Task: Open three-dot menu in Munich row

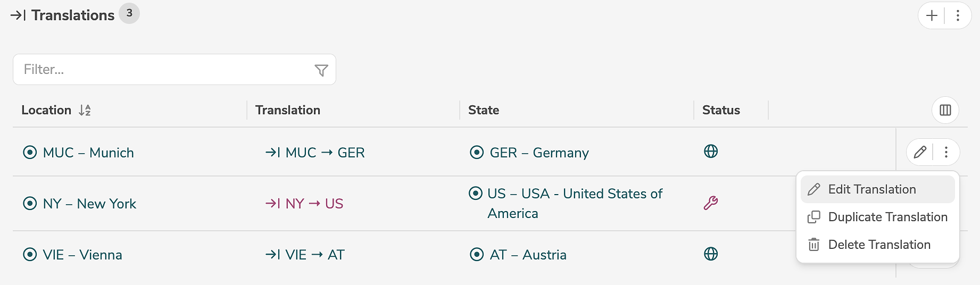Action: [x=946, y=153]
